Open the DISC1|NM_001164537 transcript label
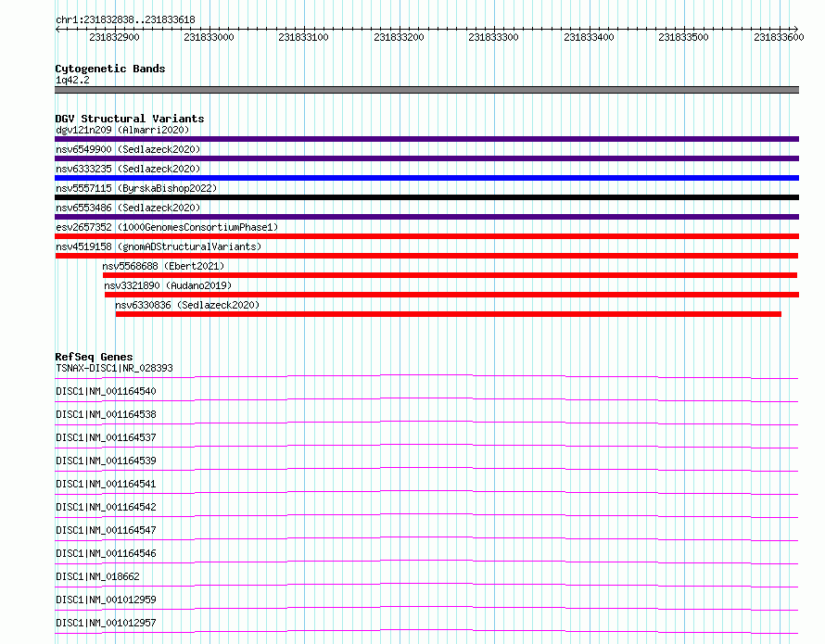Image resolution: width=825 pixels, height=644 pixels. 106,437
